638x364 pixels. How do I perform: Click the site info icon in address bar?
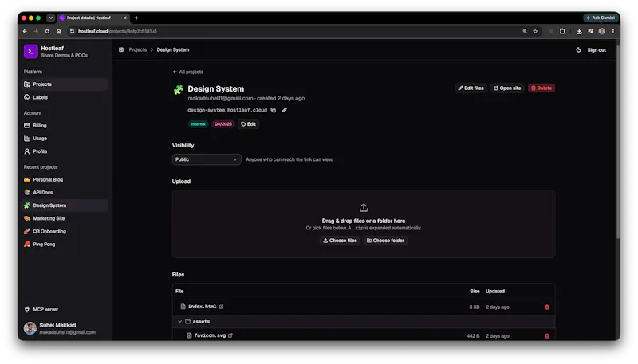pos(72,31)
